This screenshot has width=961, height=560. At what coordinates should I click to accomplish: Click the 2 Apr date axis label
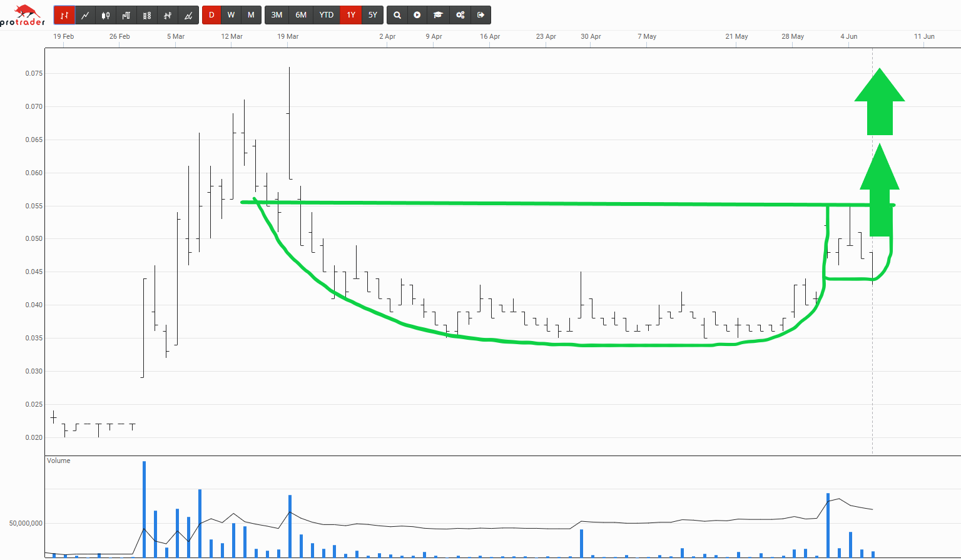(387, 36)
